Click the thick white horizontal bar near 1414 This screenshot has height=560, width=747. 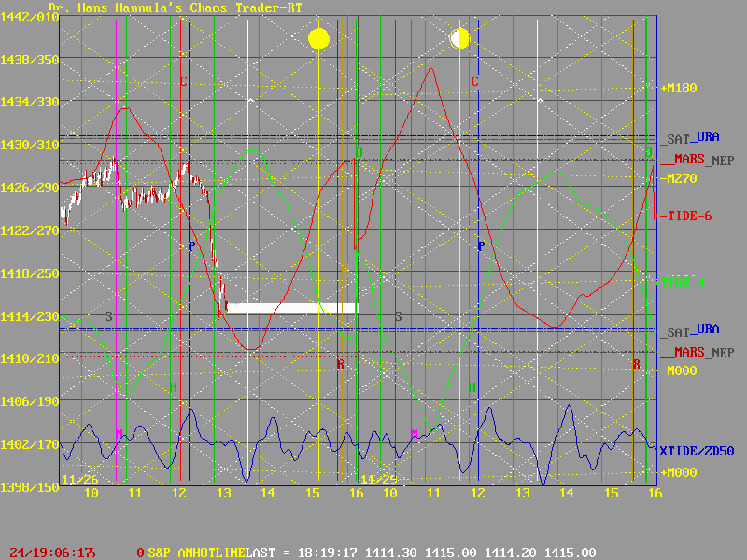pos(293,308)
